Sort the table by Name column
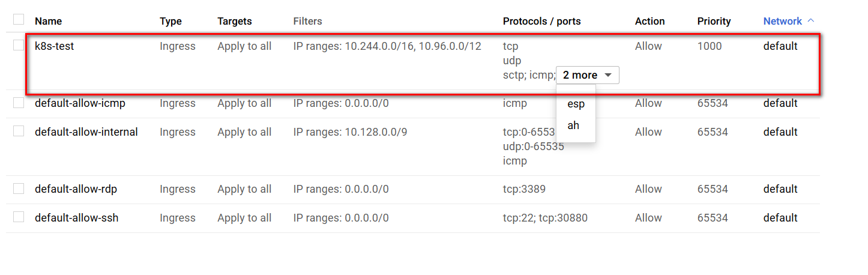868x275 pixels. [x=48, y=21]
